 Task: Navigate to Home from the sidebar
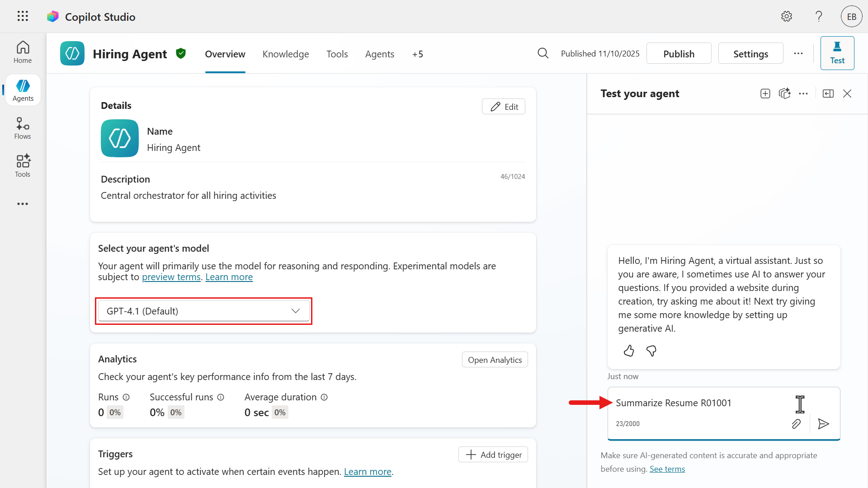click(22, 52)
